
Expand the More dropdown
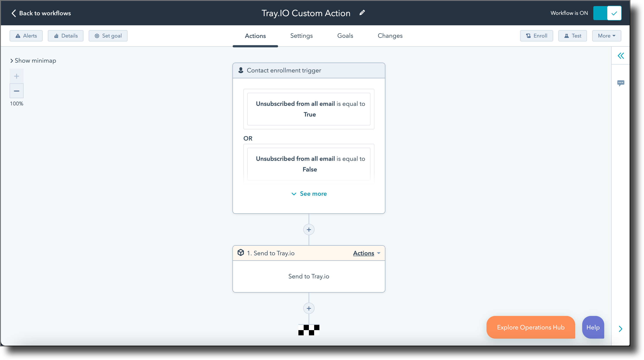click(x=606, y=36)
